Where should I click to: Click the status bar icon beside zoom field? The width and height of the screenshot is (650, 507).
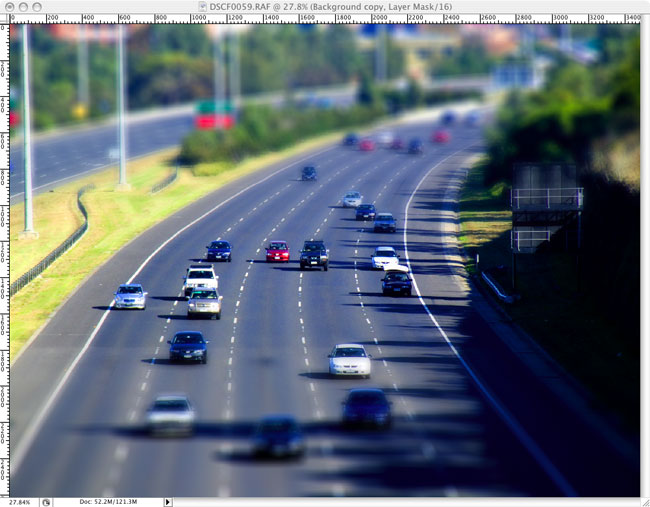click(46, 502)
